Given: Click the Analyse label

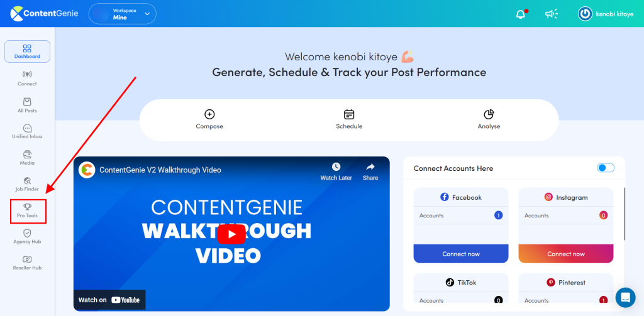Looking at the screenshot, I should click(x=489, y=126).
